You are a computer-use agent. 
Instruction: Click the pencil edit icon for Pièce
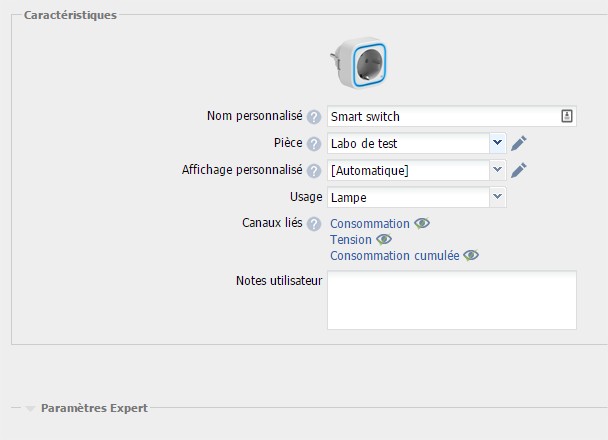click(x=518, y=144)
